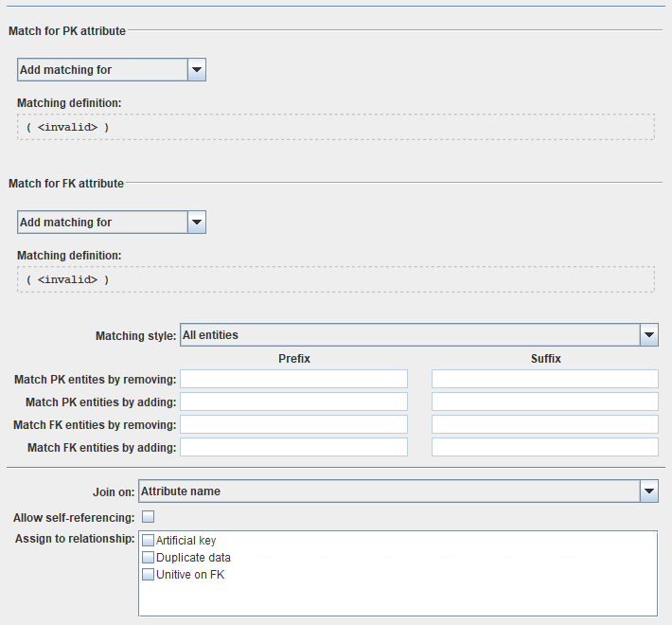This screenshot has height=625, width=672.
Task: Click prefix field for FK entities by adding
Action: tap(293, 447)
